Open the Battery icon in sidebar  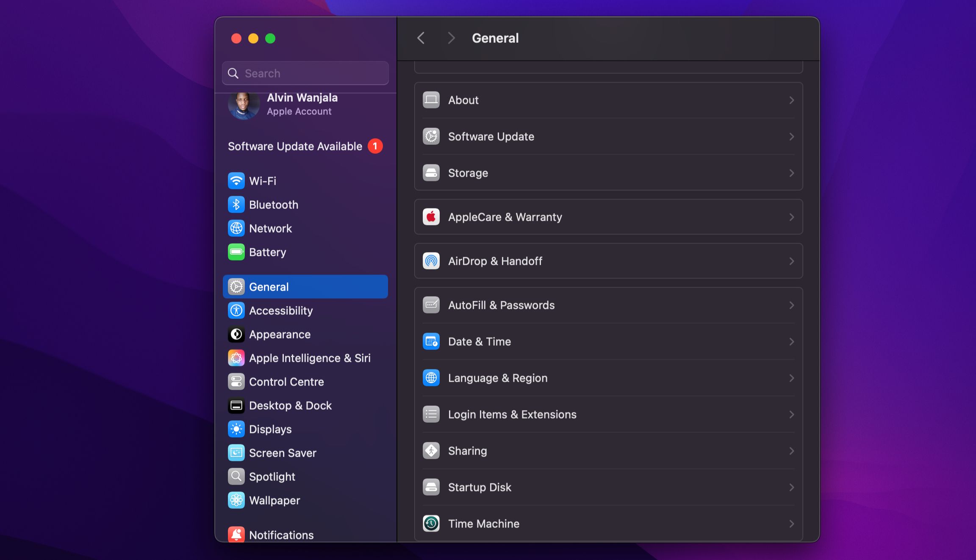pyautogui.click(x=236, y=252)
